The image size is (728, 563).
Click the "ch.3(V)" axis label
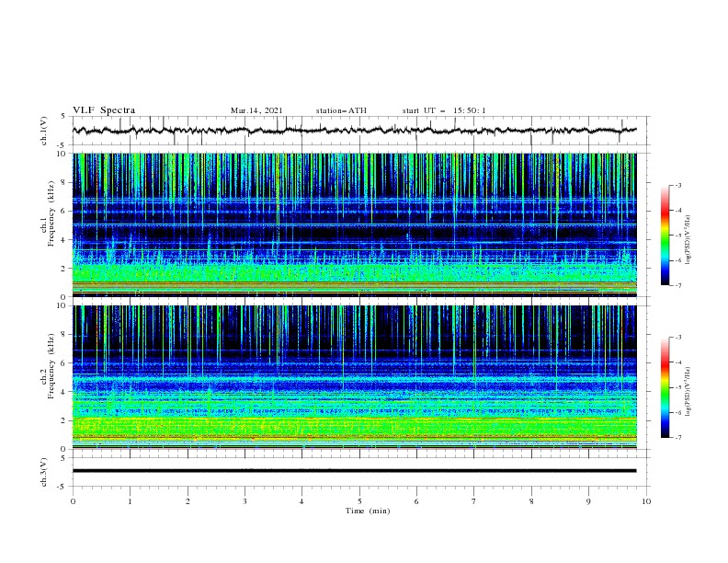point(44,472)
